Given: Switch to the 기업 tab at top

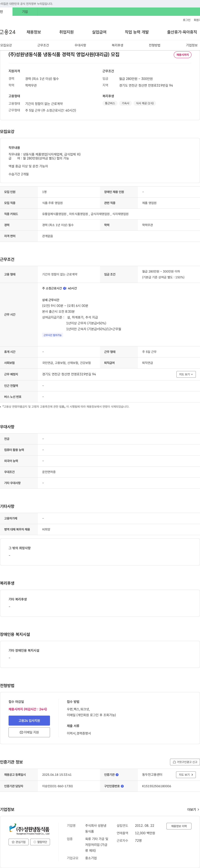Looking at the screenshot, I should tap(25, 12).
